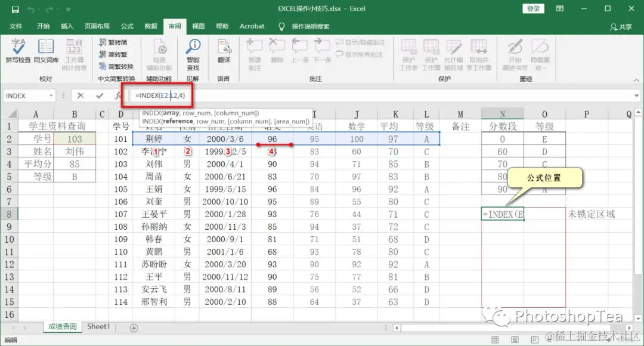Click the horizontal scrollbar left arrow
This screenshot has height=346, width=644.
click(x=397, y=328)
